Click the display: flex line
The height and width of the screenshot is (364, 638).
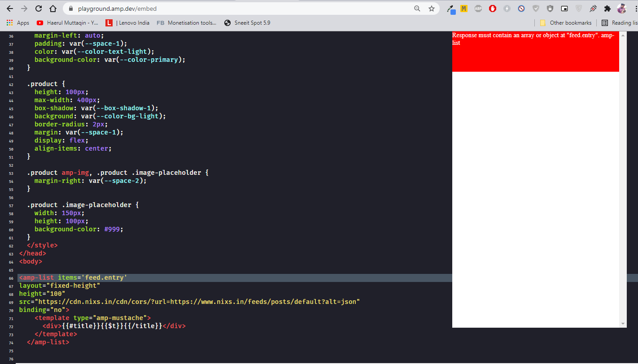[61, 140]
